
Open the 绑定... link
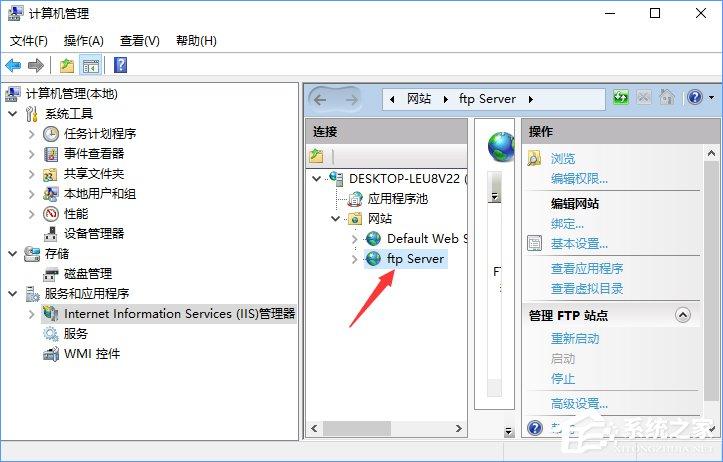[x=567, y=224]
